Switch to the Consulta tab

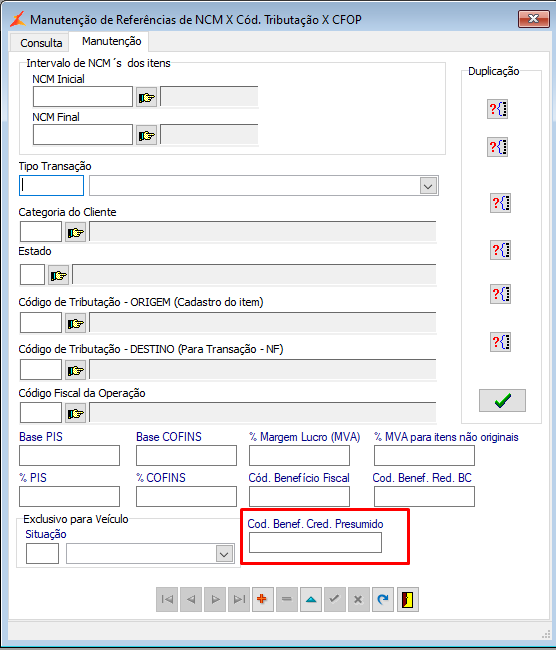point(41,43)
